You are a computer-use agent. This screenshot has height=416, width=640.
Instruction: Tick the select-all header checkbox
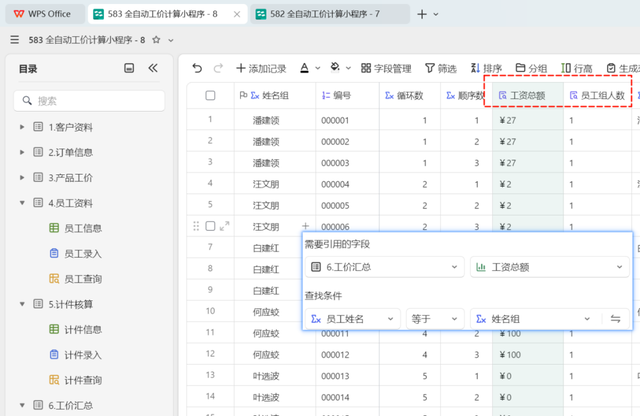point(210,96)
